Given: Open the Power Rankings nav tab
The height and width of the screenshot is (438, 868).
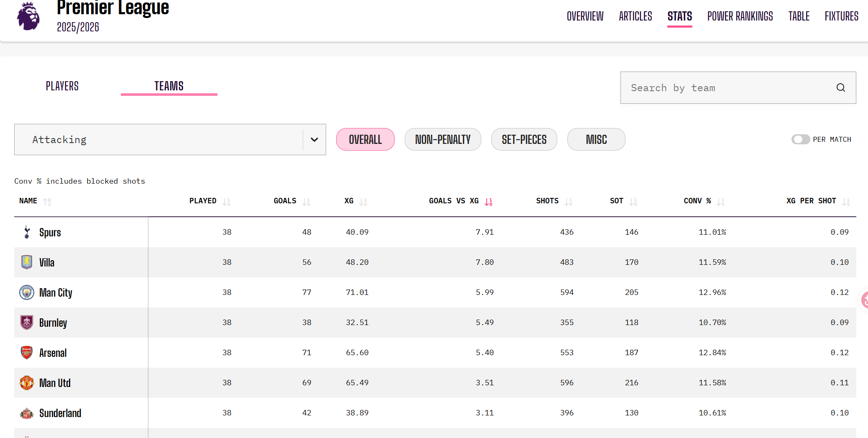Looking at the screenshot, I should [740, 16].
